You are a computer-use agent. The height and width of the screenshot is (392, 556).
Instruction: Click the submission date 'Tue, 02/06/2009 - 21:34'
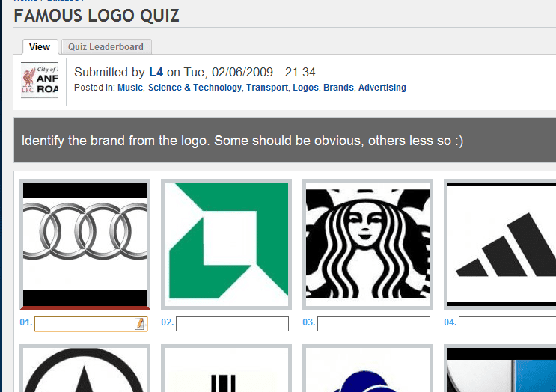(249, 73)
